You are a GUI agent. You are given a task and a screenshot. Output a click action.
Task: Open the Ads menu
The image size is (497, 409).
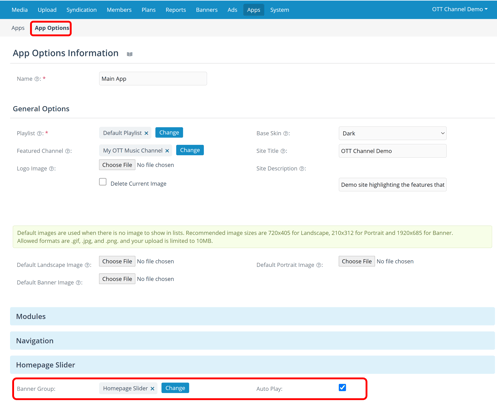[x=232, y=10]
